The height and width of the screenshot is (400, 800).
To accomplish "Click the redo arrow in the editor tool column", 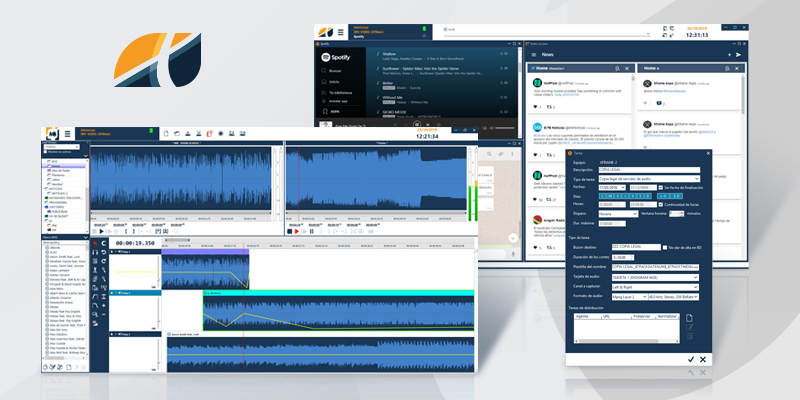I will [x=104, y=261].
